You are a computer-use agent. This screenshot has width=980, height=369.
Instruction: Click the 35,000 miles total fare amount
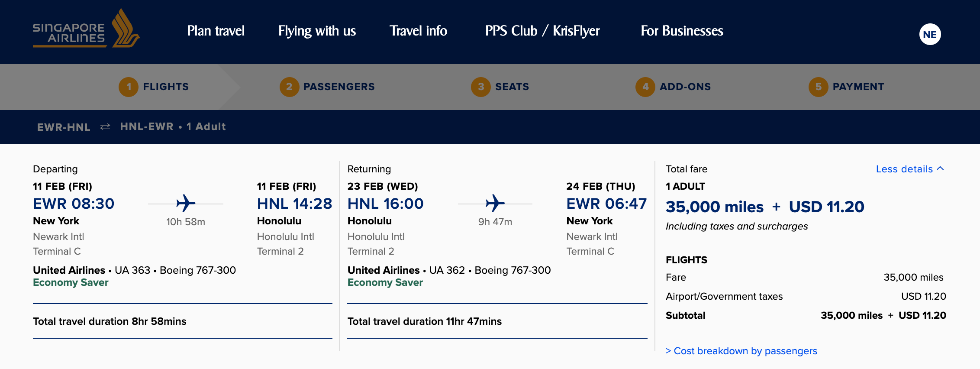tap(716, 207)
